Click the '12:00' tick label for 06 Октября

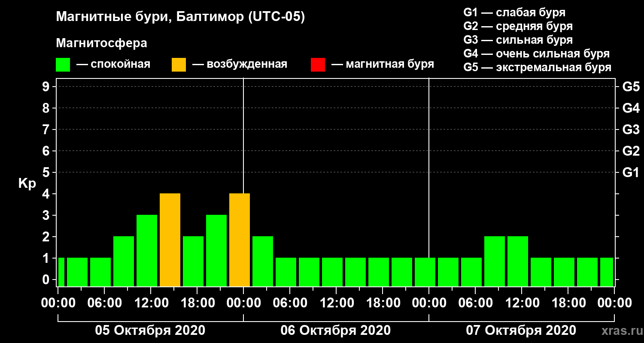click(336, 303)
